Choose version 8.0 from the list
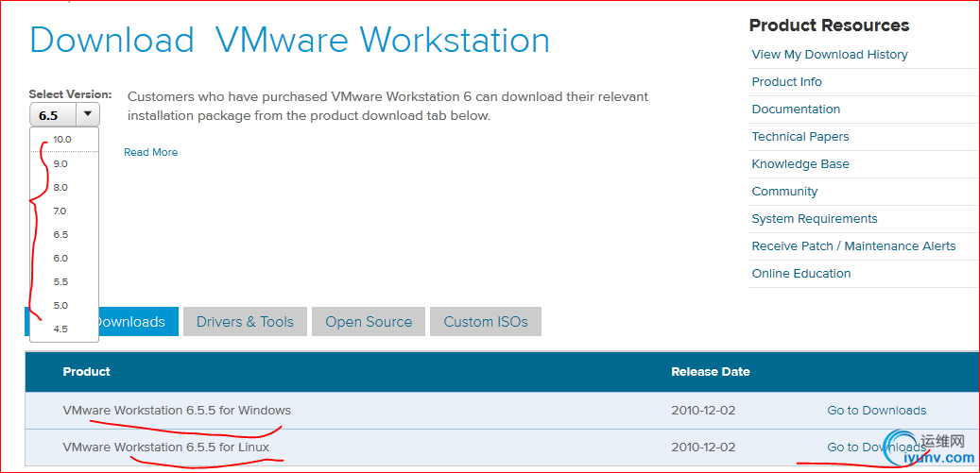The height and width of the screenshot is (473, 980). click(60, 188)
